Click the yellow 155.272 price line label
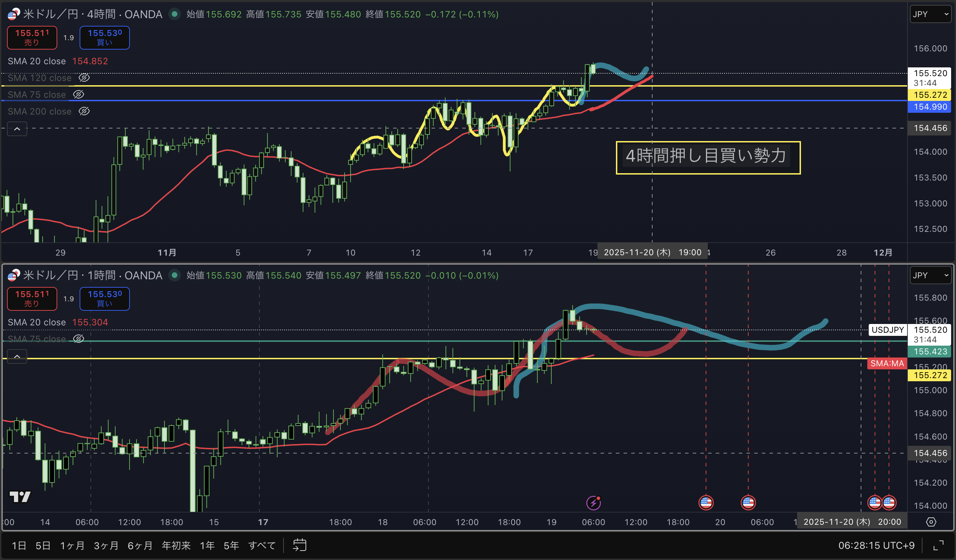The image size is (956, 560). click(930, 95)
